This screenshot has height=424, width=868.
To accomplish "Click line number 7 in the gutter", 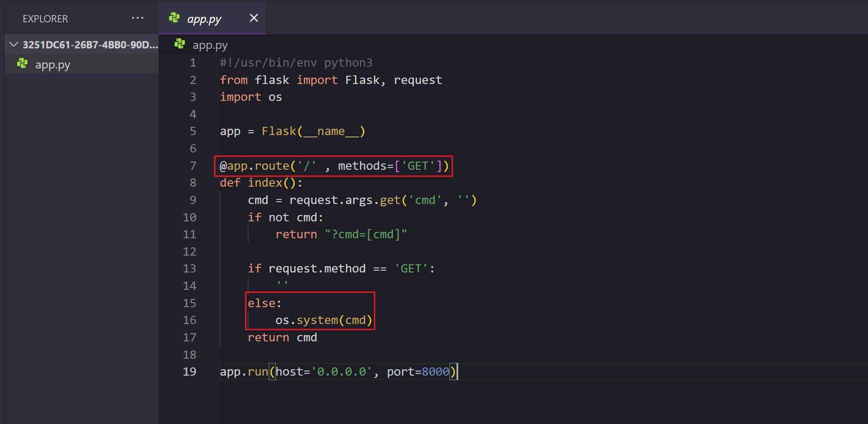I will (193, 166).
